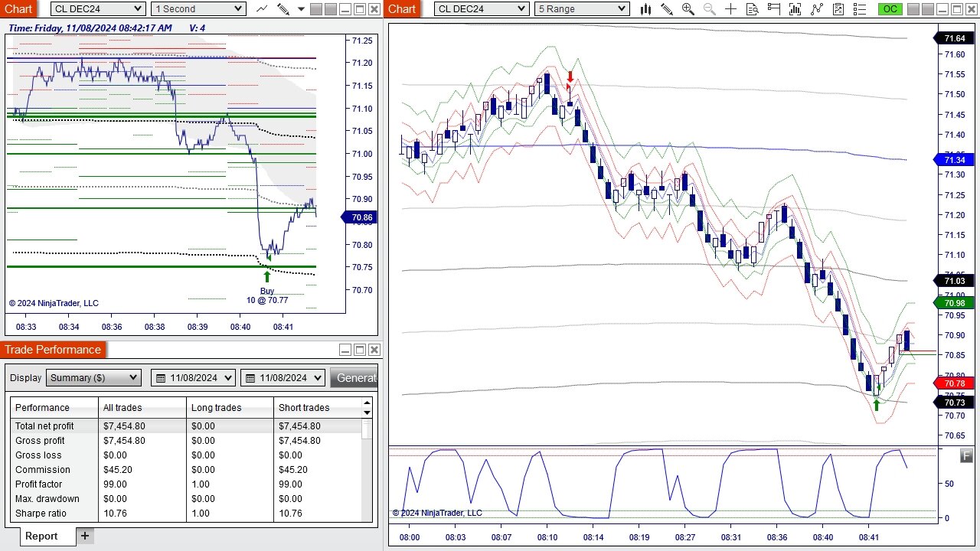Maximize the left chart window
980x551 pixels.
click(x=360, y=9)
